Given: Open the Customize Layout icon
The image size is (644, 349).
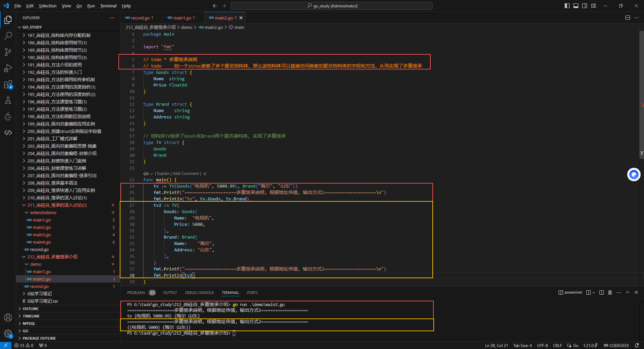Looking at the screenshot, I should [594, 6].
